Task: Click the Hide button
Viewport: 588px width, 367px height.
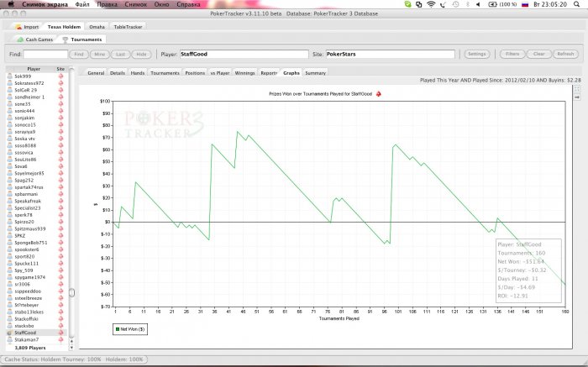Action: [141, 55]
